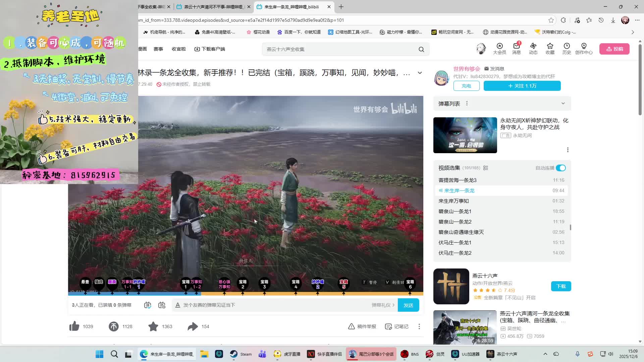Viewport: 644px width, 362px height.
Task: Open danmaku settings icon
Action: click(162, 305)
